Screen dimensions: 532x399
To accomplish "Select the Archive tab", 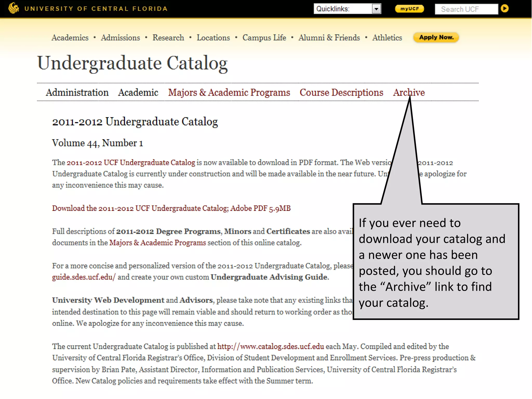I will tap(409, 92).
